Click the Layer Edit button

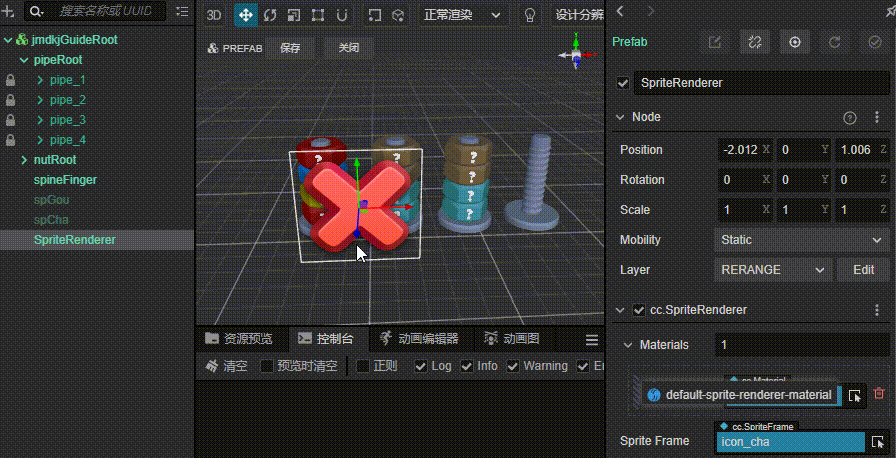[863, 270]
